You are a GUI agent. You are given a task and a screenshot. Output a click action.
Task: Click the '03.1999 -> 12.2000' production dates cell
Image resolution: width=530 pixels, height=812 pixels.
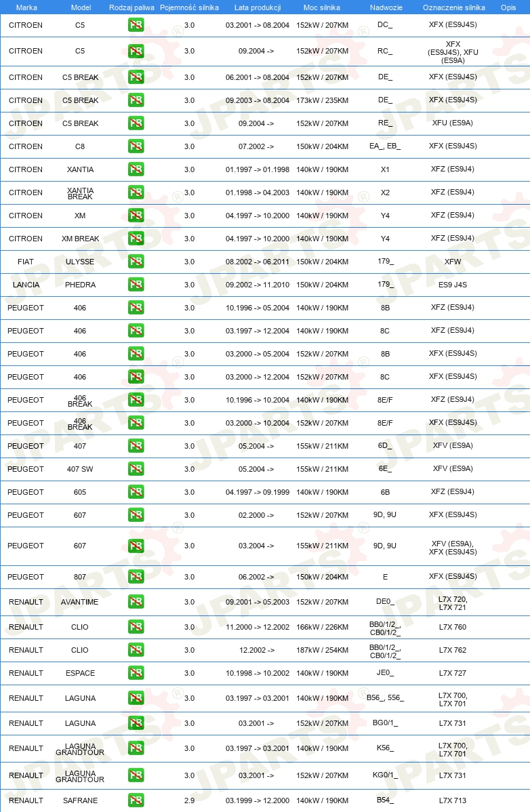coord(258,800)
